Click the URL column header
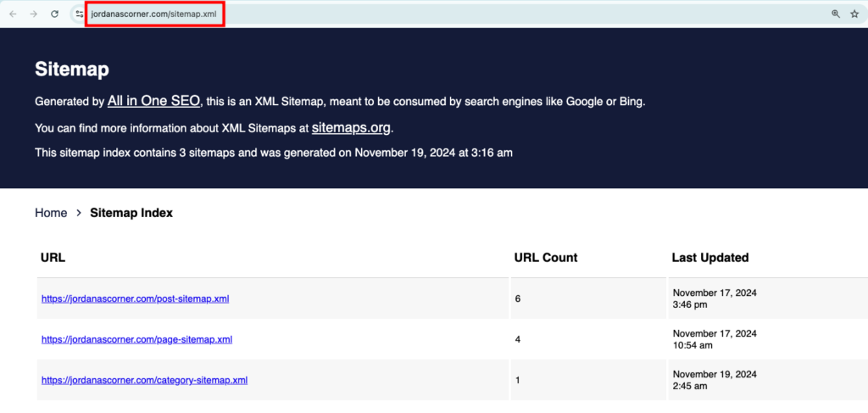Screen dimensions: 868x413 [53, 257]
